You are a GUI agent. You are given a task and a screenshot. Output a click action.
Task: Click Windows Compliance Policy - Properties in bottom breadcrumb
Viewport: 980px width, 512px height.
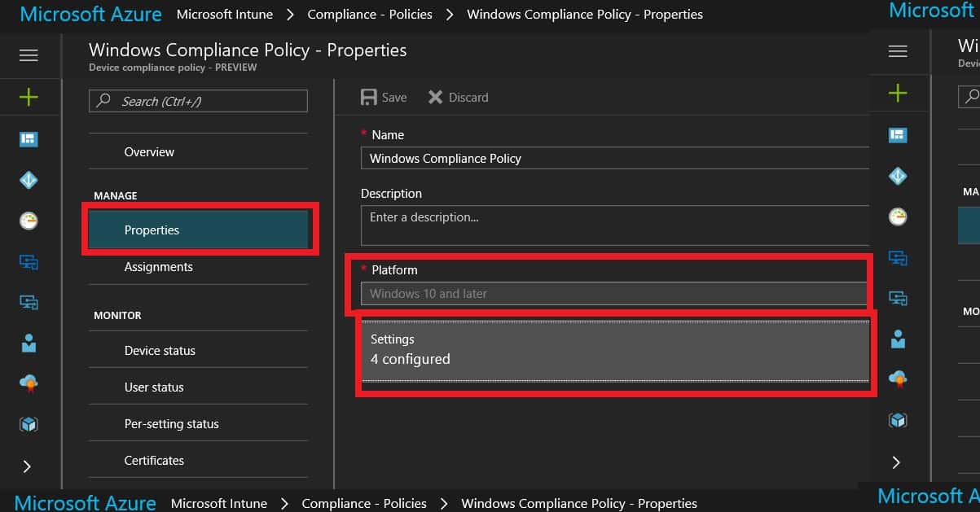pyautogui.click(x=579, y=503)
